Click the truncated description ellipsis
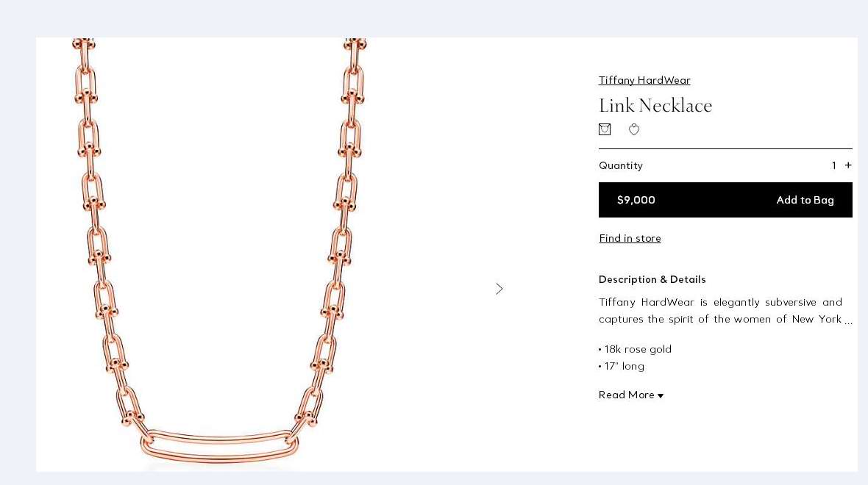 coord(849,320)
